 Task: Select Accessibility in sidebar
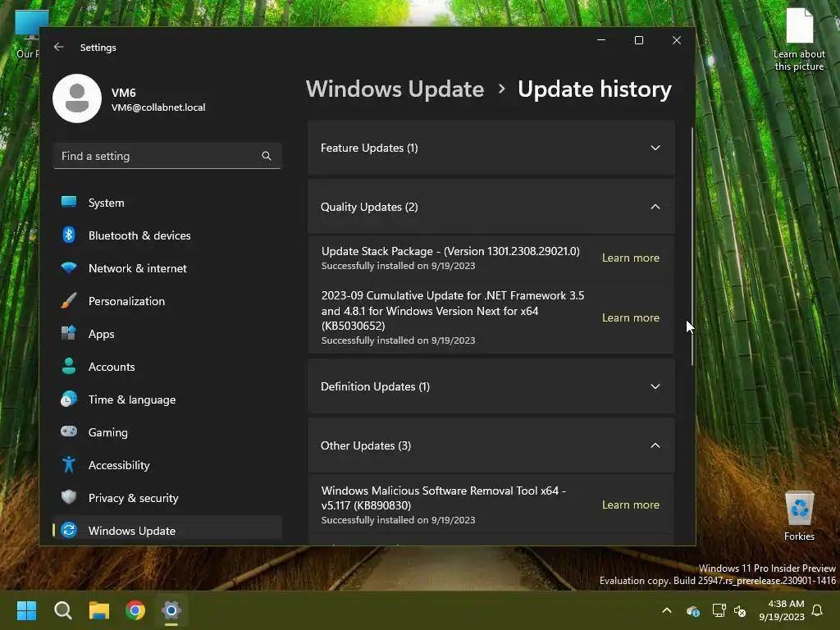point(119,465)
